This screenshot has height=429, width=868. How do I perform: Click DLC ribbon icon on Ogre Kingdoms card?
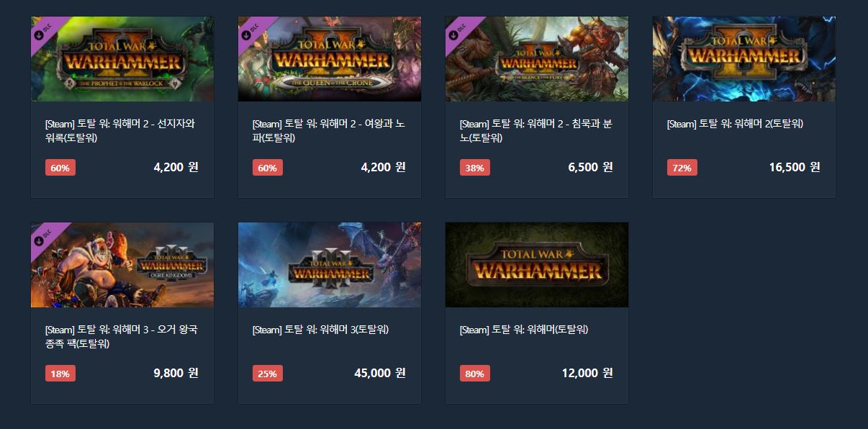point(42,235)
